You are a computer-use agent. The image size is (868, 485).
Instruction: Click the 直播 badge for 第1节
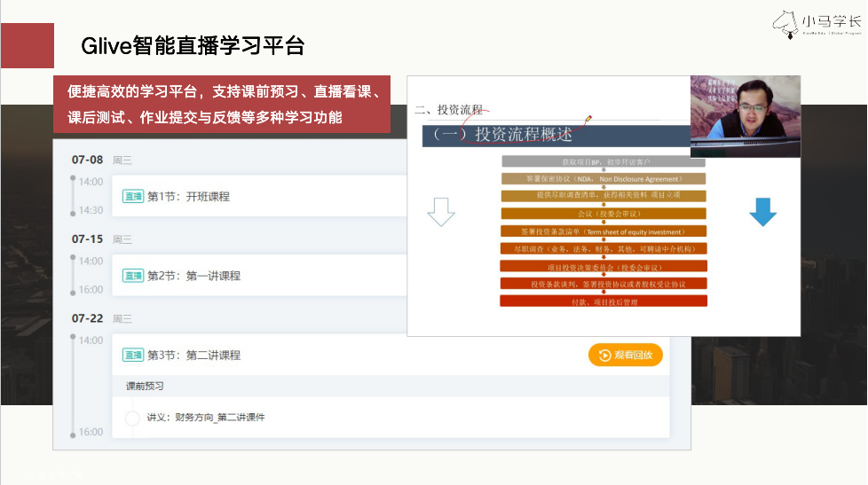click(x=133, y=196)
